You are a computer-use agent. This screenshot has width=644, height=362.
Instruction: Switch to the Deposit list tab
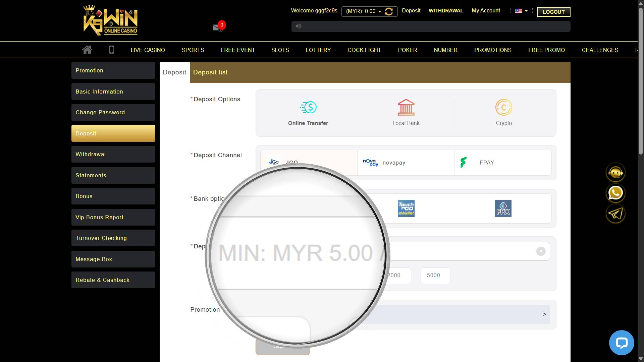[x=210, y=72]
